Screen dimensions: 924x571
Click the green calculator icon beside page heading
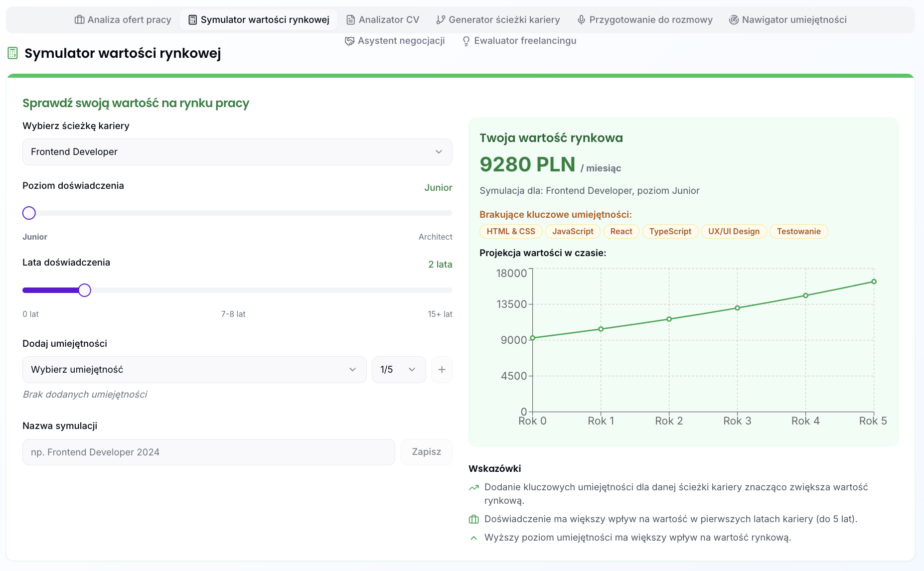(x=13, y=53)
